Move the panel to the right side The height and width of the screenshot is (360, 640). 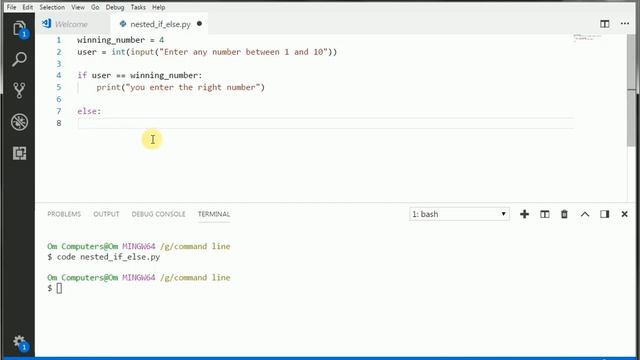pyautogui.click(x=604, y=214)
